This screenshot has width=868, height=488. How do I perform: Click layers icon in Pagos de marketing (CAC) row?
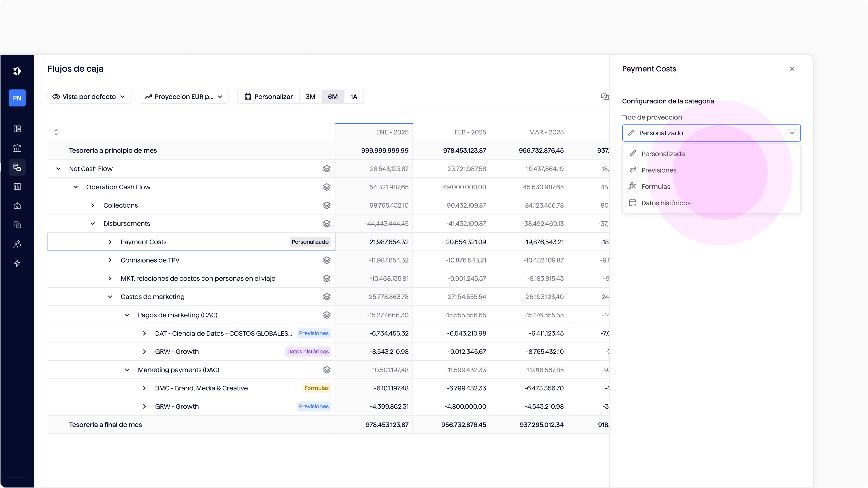(x=326, y=315)
